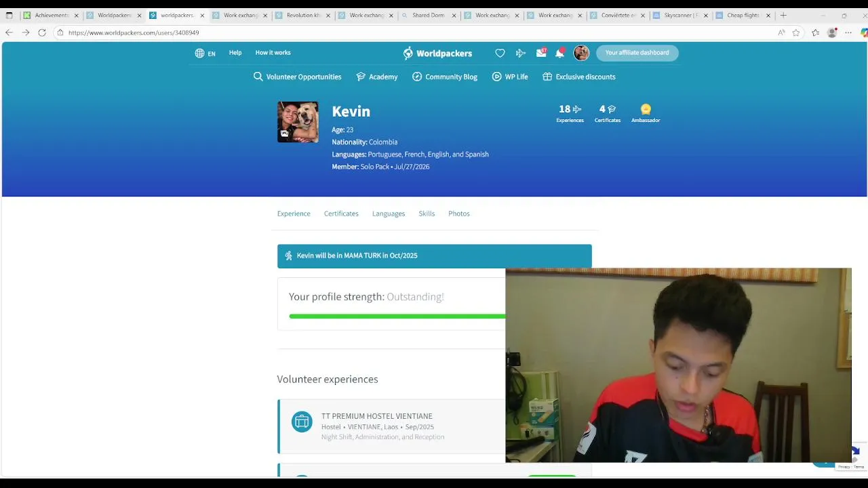Switch to the Achievements browser tab
Image resolution: width=868 pixels, height=488 pixels.
pyautogui.click(x=51, y=15)
